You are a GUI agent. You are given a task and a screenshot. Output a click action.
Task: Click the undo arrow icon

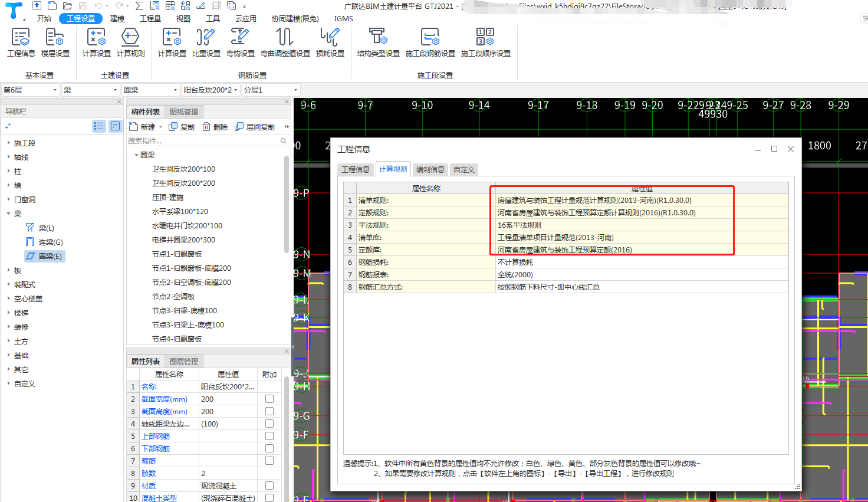pos(98,6)
